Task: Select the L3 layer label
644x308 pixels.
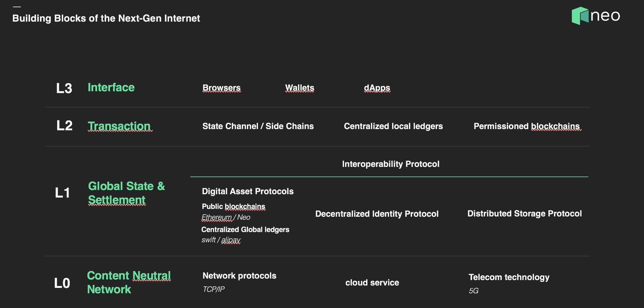Action: coord(64,88)
